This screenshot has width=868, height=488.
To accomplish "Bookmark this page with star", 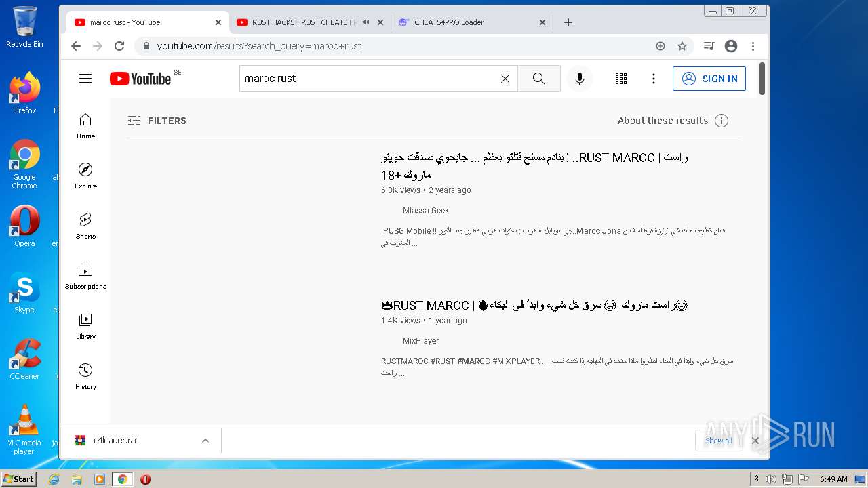I will (x=682, y=46).
